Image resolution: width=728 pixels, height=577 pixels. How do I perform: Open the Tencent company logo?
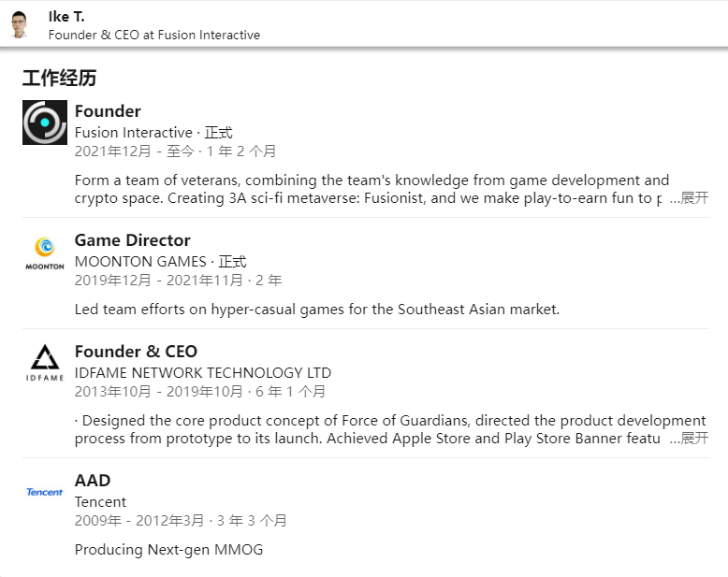pyautogui.click(x=45, y=492)
